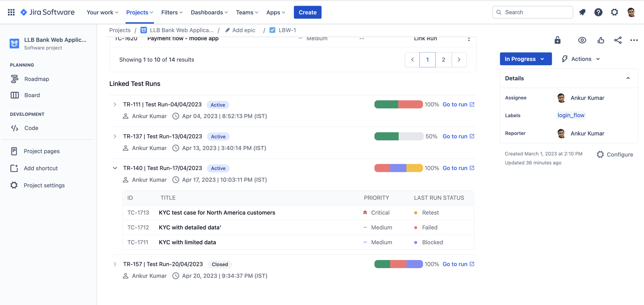Open the Dashboards menu
The width and height of the screenshot is (644, 305).
[x=209, y=12]
